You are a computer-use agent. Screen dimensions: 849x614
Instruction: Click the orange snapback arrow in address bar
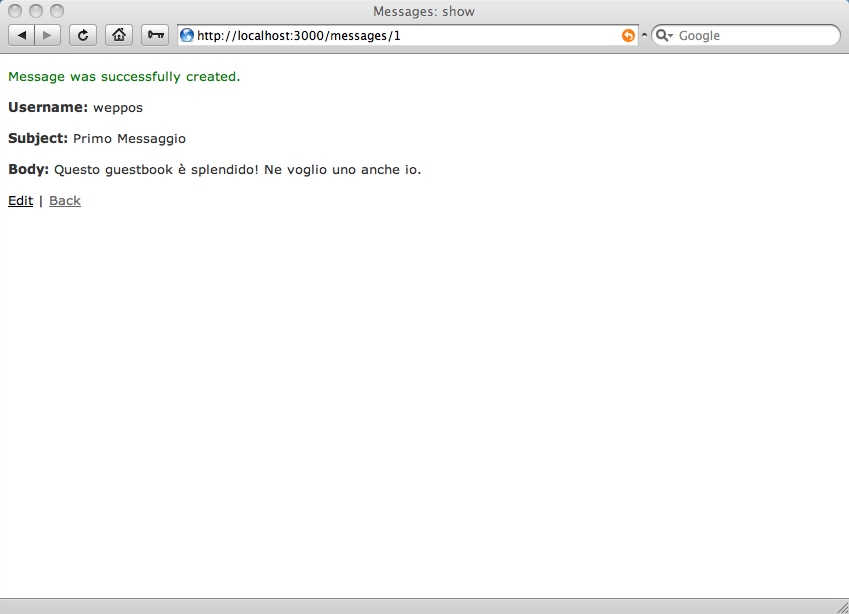click(628, 35)
